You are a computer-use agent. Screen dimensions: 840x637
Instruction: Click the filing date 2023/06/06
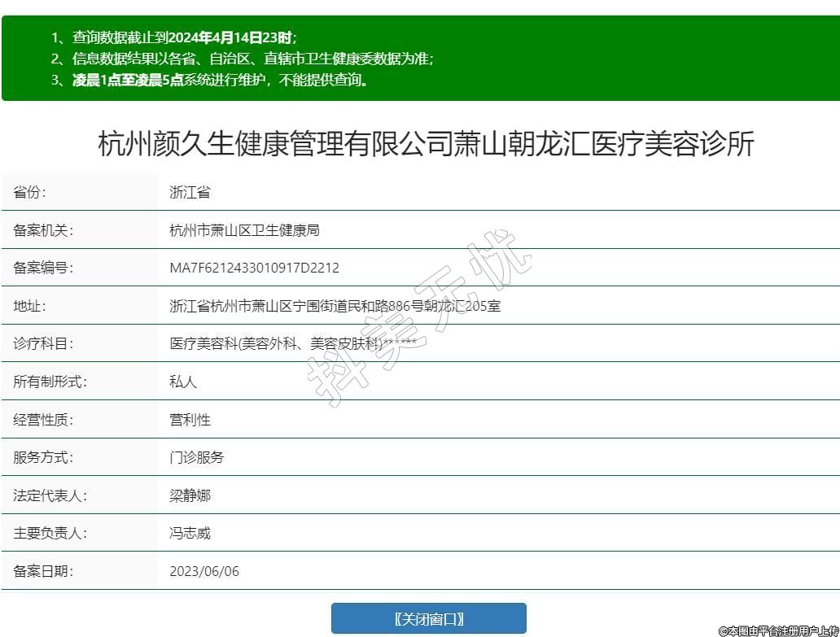click(x=204, y=571)
